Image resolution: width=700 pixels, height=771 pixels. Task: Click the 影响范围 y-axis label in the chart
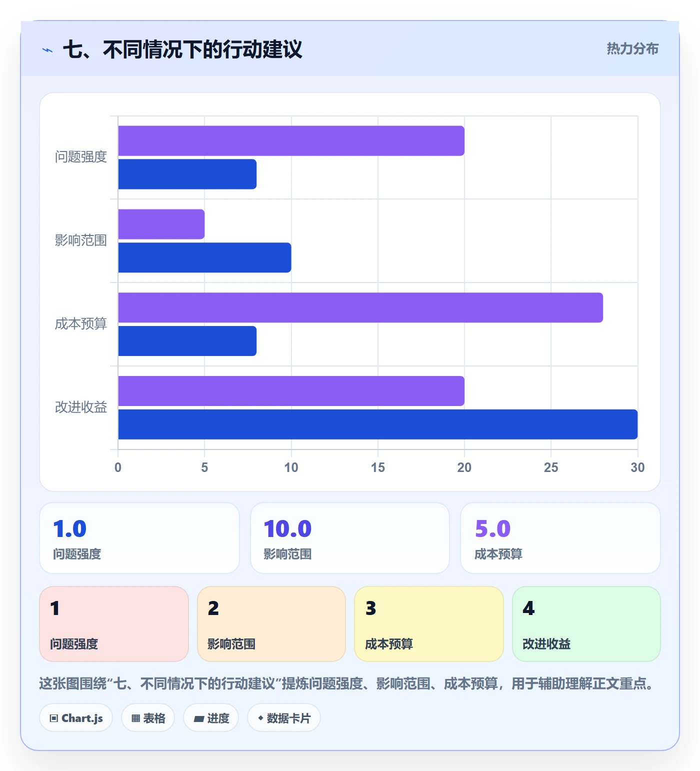pyautogui.click(x=81, y=240)
